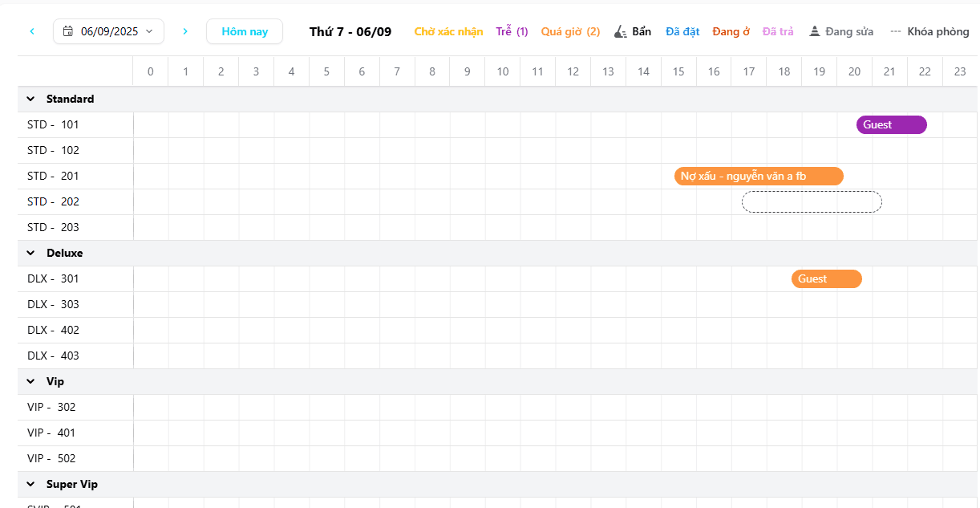
Task: Select the Đã trả status filter
Action: coord(778,31)
